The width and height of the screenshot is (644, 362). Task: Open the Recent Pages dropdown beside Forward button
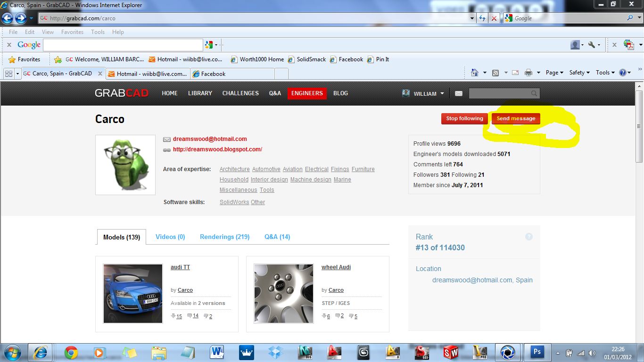coord(31,18)
